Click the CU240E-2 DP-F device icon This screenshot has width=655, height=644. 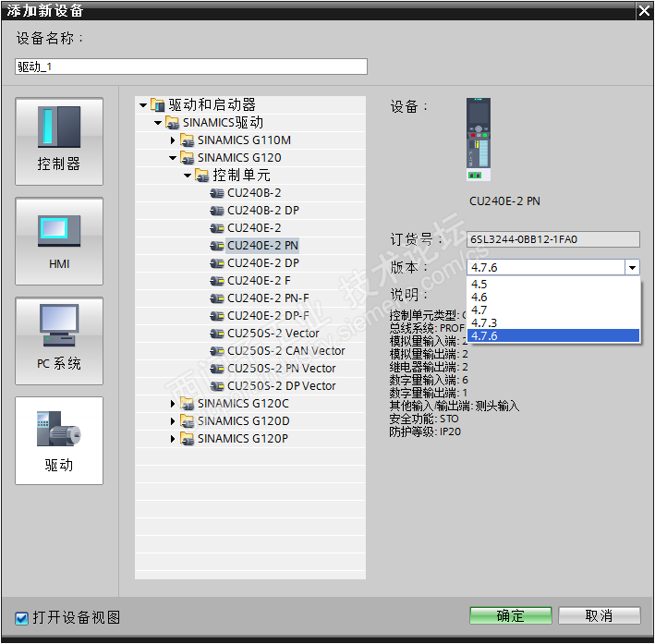217,316
